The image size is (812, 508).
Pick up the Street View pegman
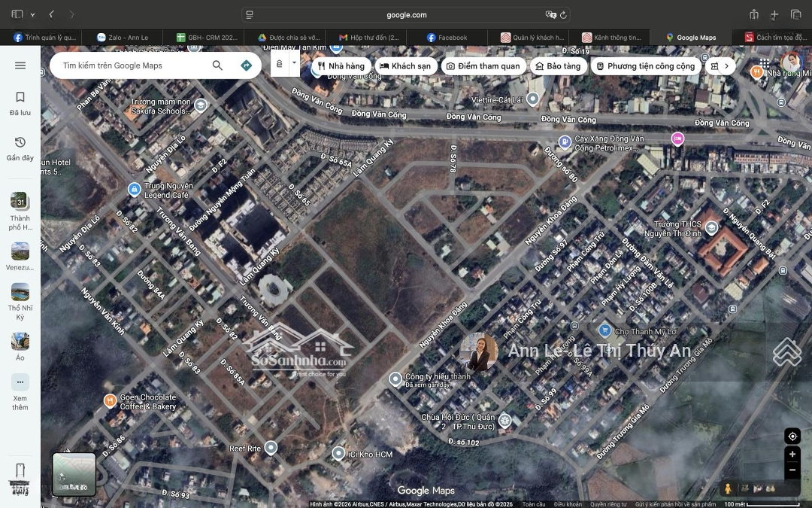pyautogui.click(x=727, y=488)
